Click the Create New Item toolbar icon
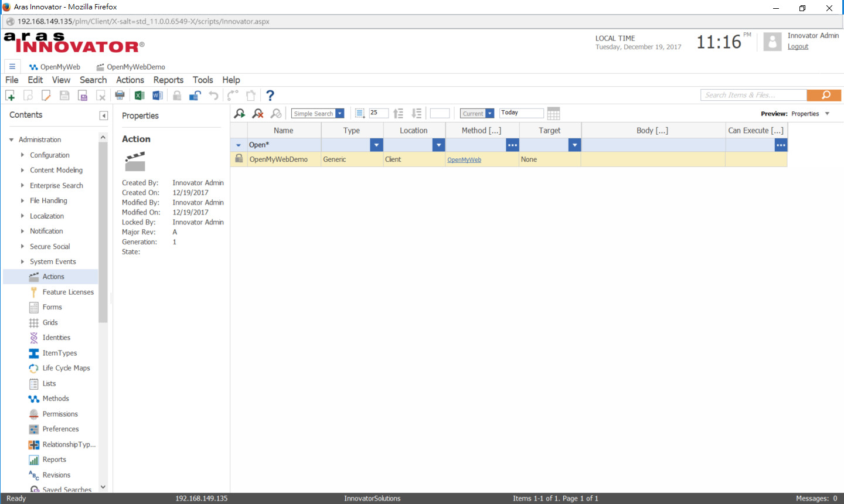 [x=10, y=96]
